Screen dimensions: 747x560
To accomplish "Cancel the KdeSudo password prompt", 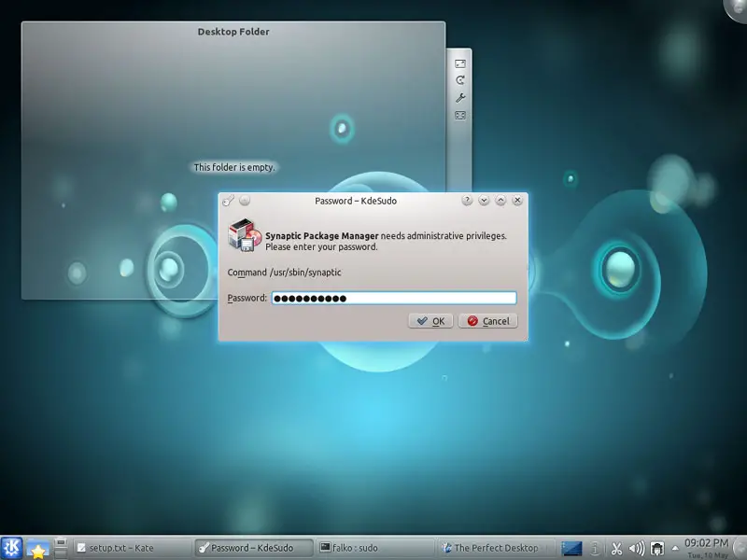I will tap(487, 321).
